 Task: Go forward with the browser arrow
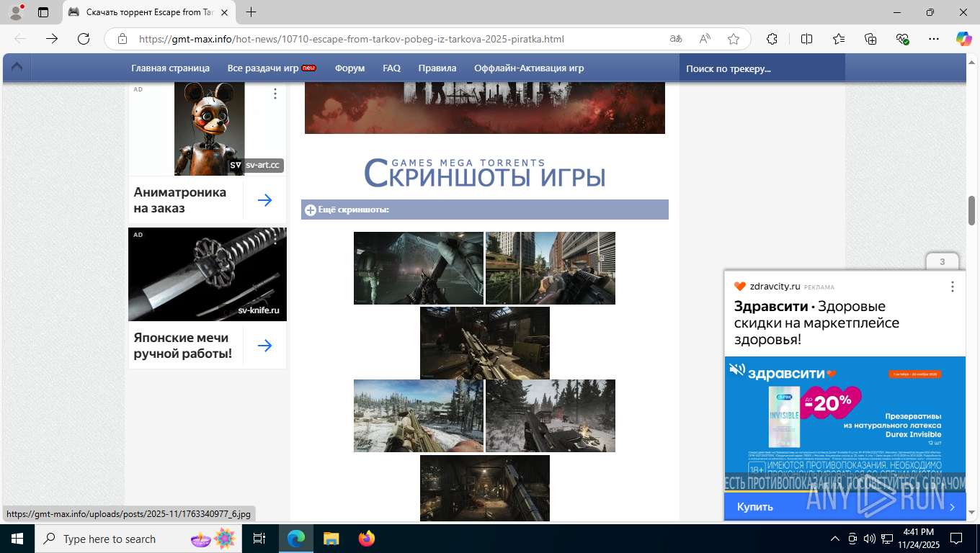point(52,39)
